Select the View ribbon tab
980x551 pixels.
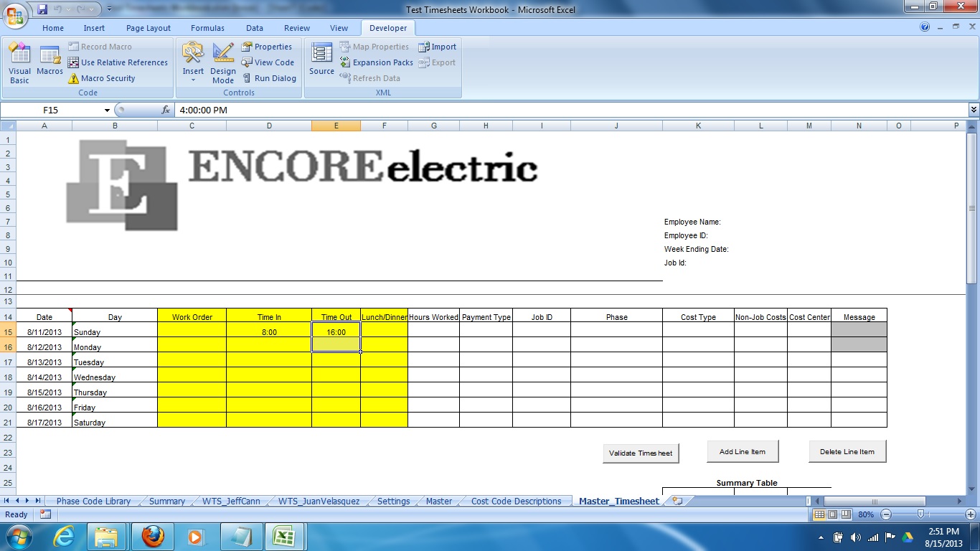[x=339, y=28]
